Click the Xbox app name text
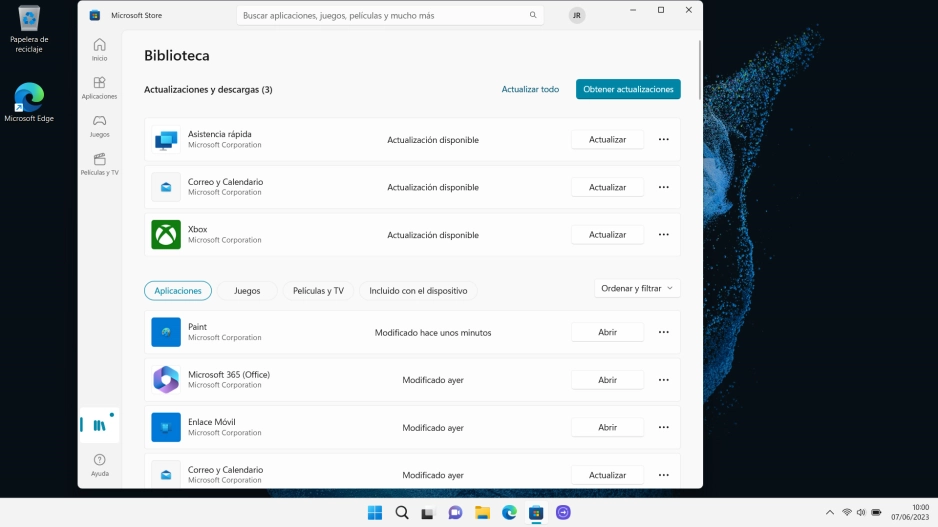The image size is (938, 527). click(197, 229)
